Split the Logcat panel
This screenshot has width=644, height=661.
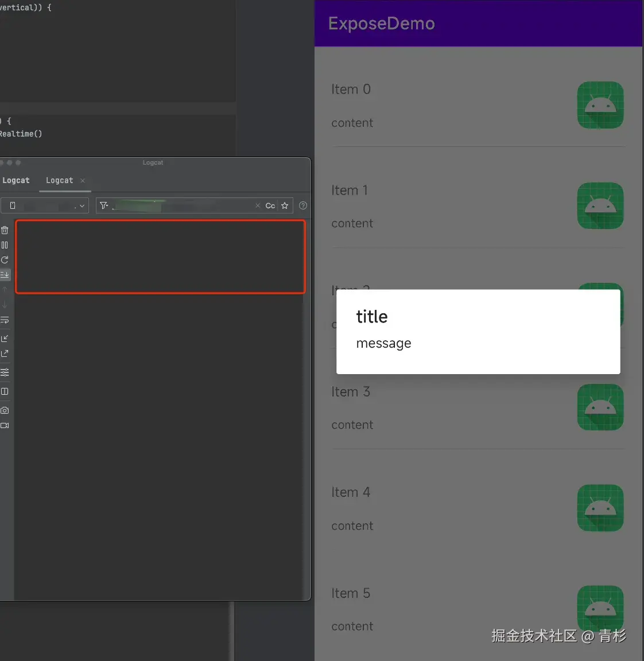(x=5, y=391)
